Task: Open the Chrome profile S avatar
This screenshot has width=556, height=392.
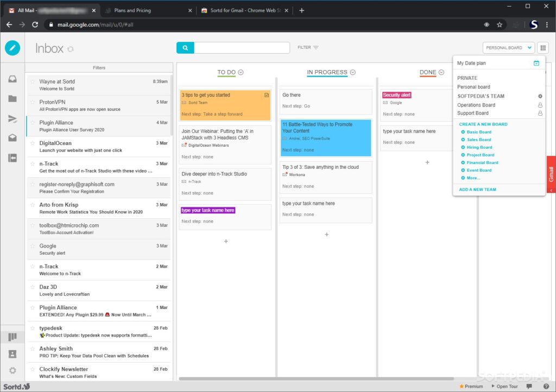Action: [x=534, y=24]
